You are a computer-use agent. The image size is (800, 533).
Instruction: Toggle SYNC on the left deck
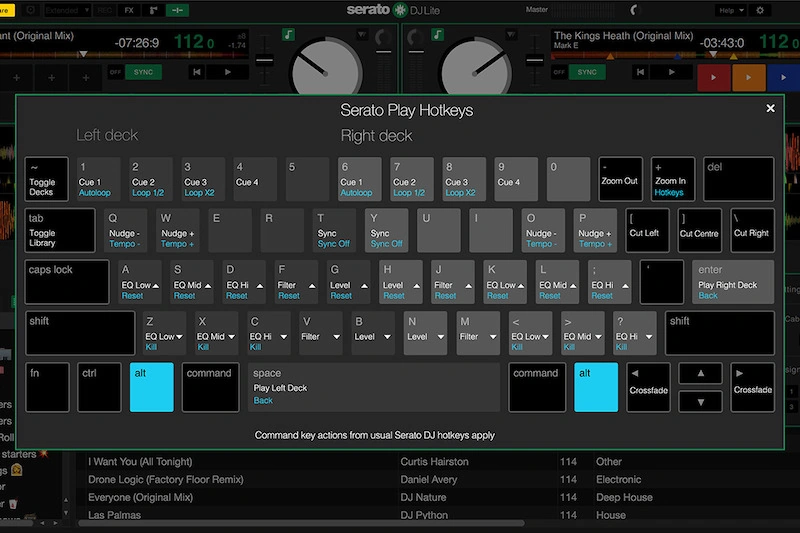pos(143,72)
